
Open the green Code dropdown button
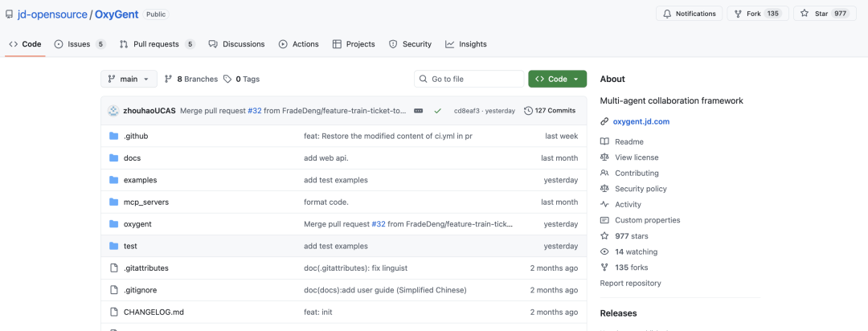[558, 80]
